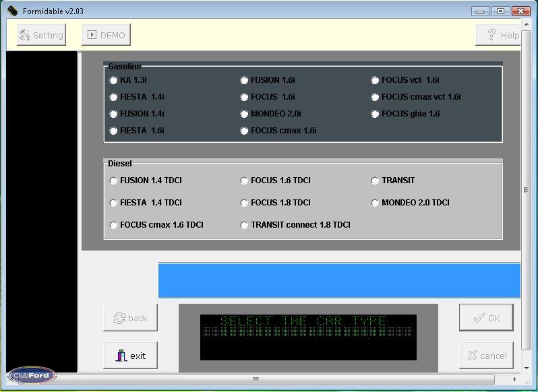Viewport: 538px width, 392px height.
Task: Open the Setting button with gear icon
Action: (x=41, y=35)
